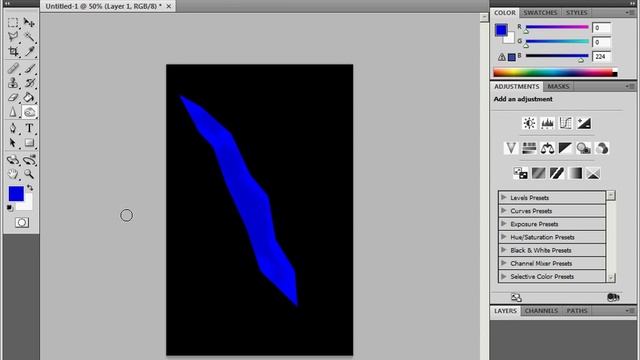This screenshot has height=360, width=640.
Task: Add a Levels adjustment
Action: pos(547,123)
